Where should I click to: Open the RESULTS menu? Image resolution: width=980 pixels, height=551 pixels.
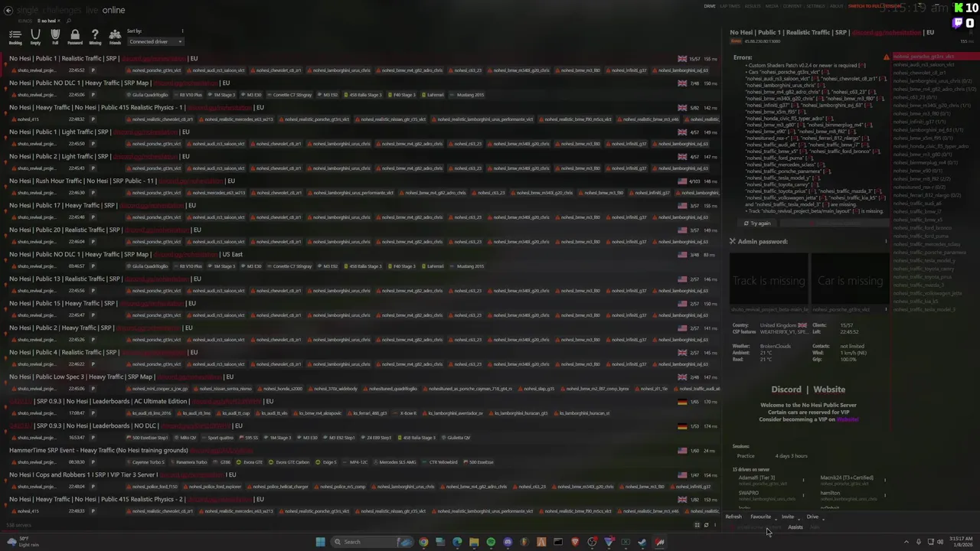pos(753,6)
